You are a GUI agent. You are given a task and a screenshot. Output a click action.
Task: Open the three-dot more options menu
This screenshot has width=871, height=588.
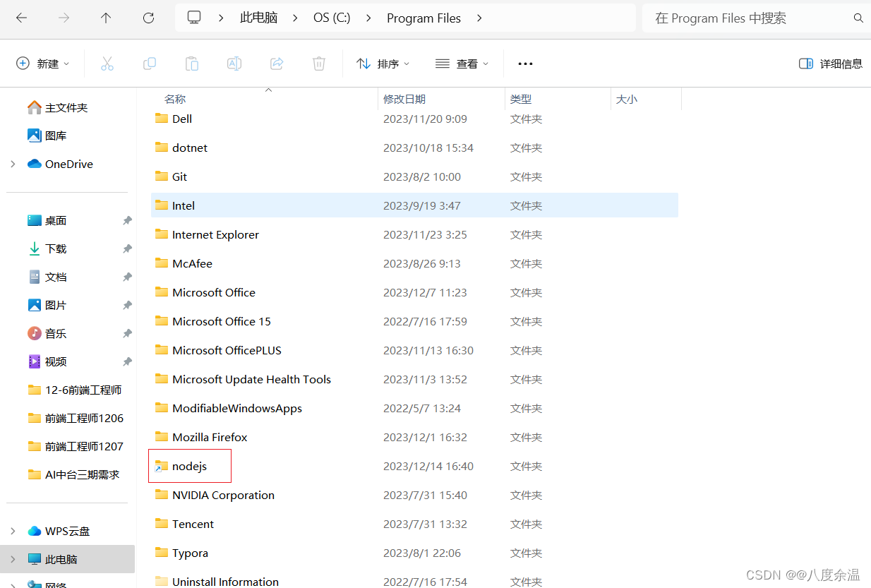coord(525,64)
